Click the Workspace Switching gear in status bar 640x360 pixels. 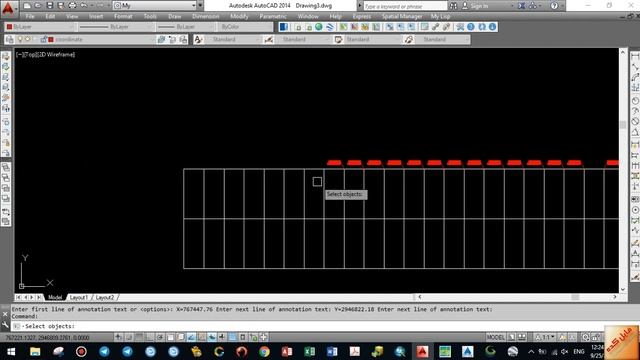(x=585, y=338)
